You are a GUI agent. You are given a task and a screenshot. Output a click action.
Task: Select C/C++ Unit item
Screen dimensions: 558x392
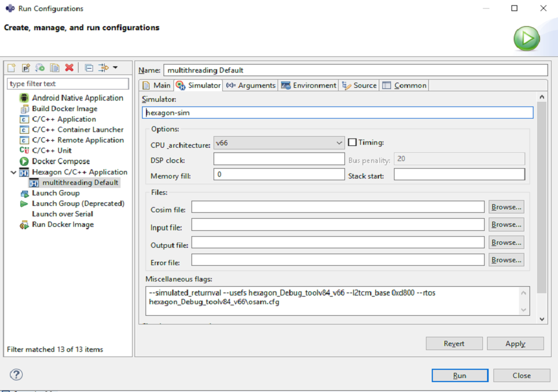click(52, 151)
